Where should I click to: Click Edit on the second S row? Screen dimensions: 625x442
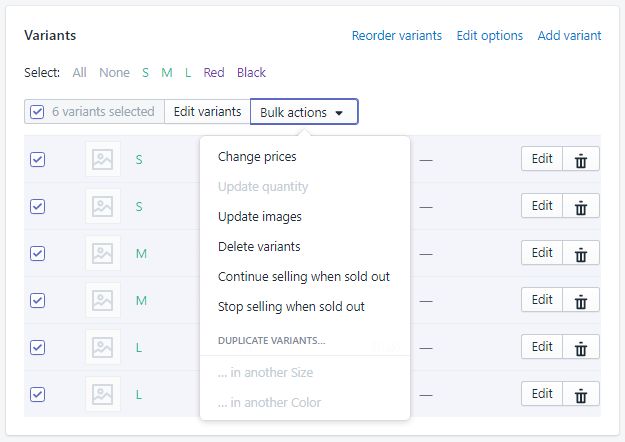point(542,206)
